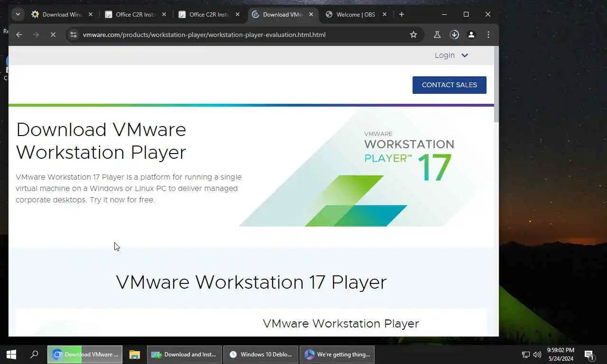The height and width of the screenshot is (364, 607).
Task: Switch to the Welcome | OBS tab
Action: tap(356, 14)
